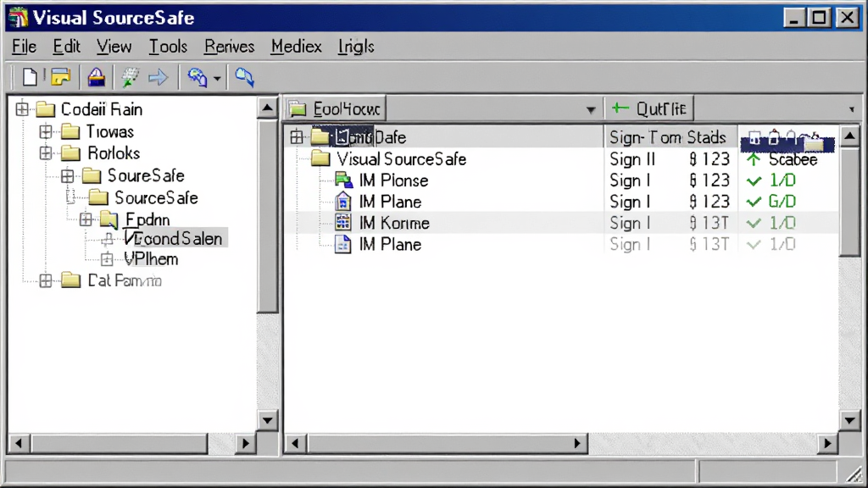Open the Tools menu

(x=168, y=47)
